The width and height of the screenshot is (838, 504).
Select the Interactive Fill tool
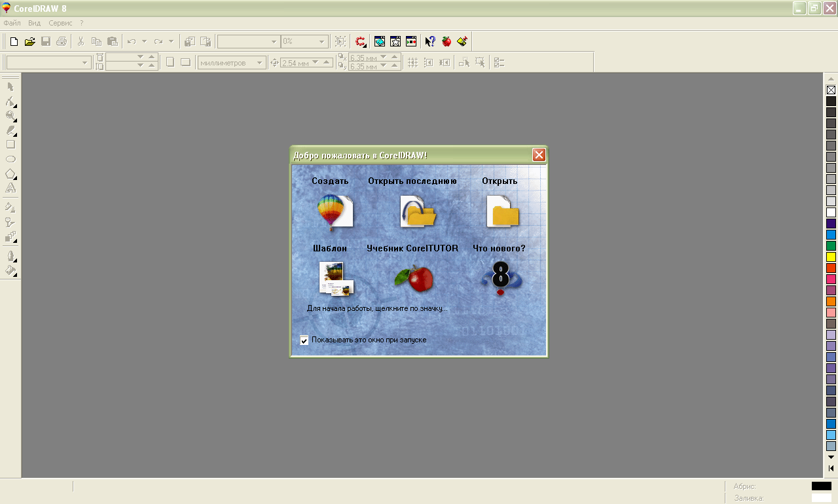pos(10,207)
